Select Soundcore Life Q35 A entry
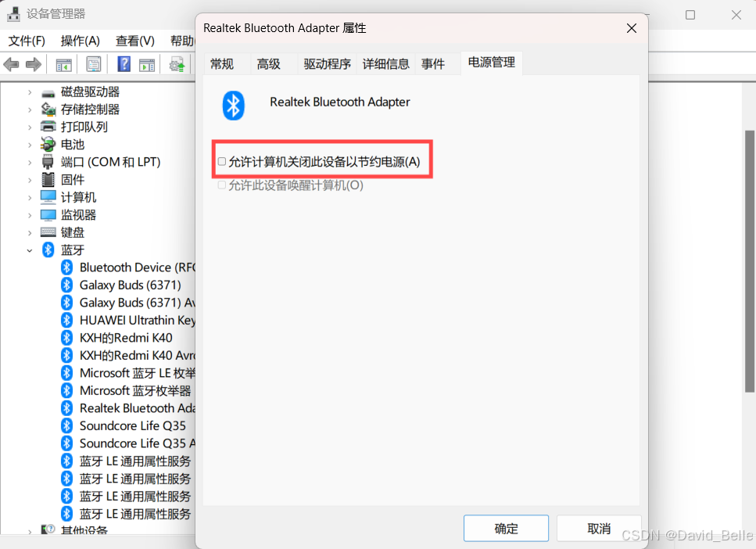The height and width of the screenshot is (549, 756). 138,443
